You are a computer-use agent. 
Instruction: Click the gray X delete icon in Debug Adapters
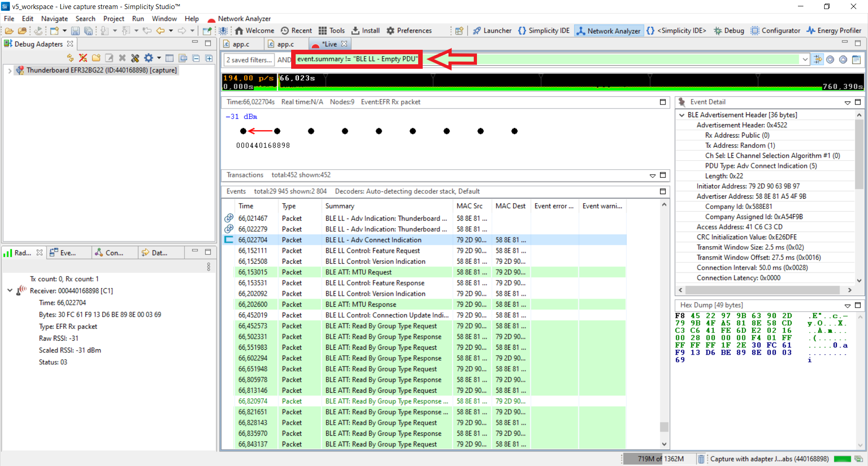(x=122, y=58)
